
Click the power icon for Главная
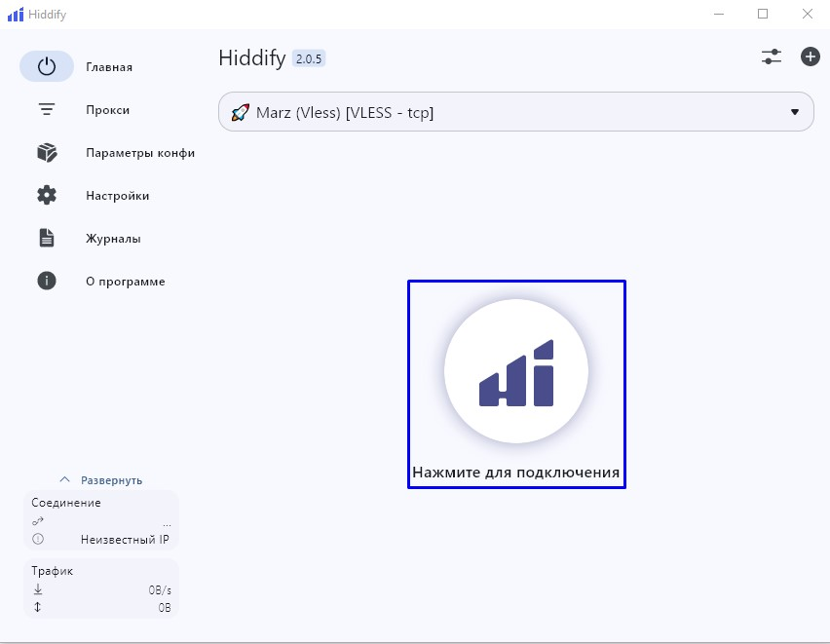coord(47,67)
